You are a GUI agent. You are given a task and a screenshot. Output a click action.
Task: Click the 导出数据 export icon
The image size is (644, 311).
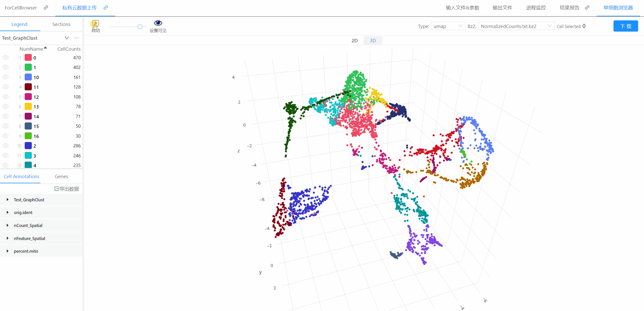click(x=57, y=189)
